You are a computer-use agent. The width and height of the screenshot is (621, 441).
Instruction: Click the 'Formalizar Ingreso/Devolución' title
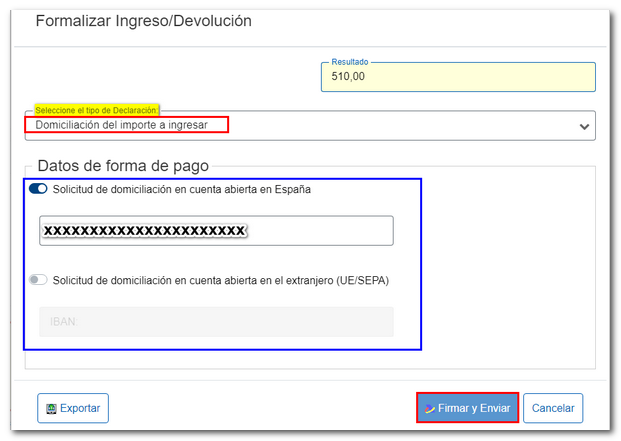[x=143, y=21]
